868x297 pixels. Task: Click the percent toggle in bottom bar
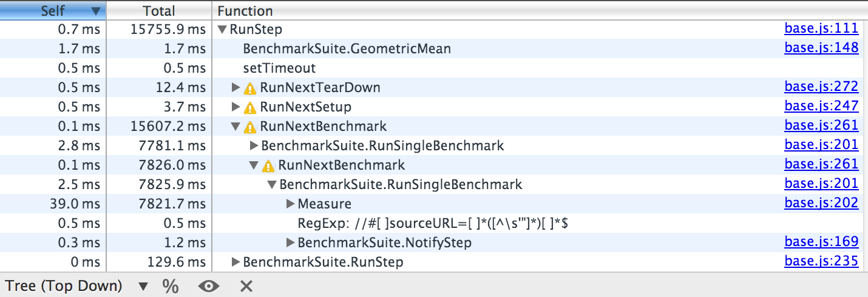(170, 286)
